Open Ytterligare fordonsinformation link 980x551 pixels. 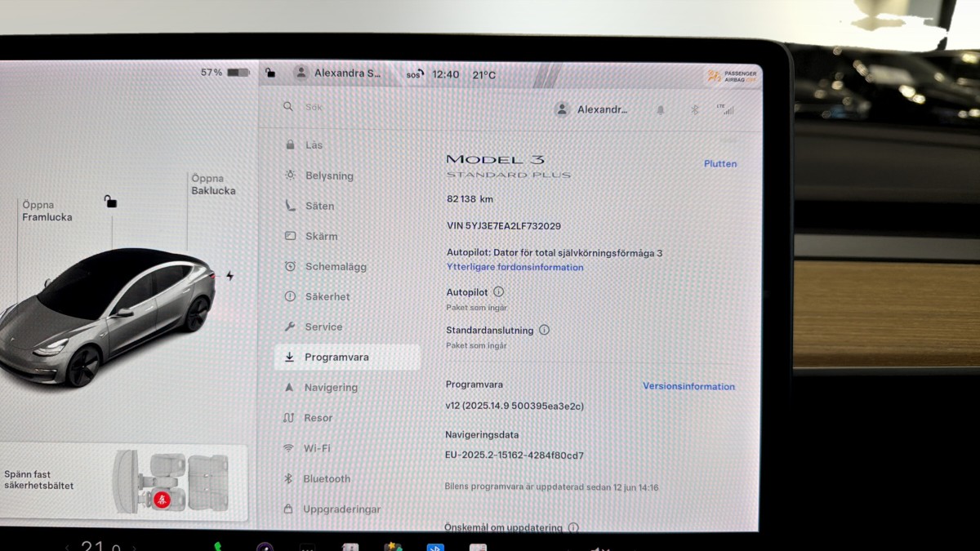pyautogui.click(x=514, y=267)
